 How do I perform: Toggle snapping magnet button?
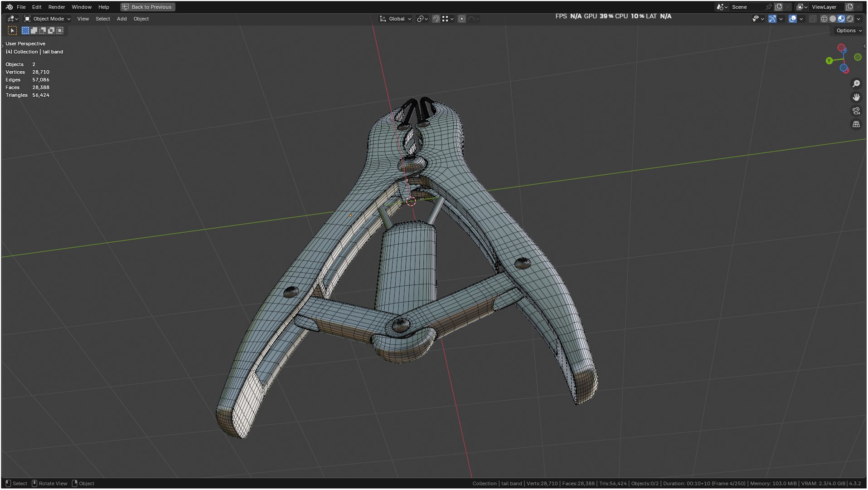[436, 19]
